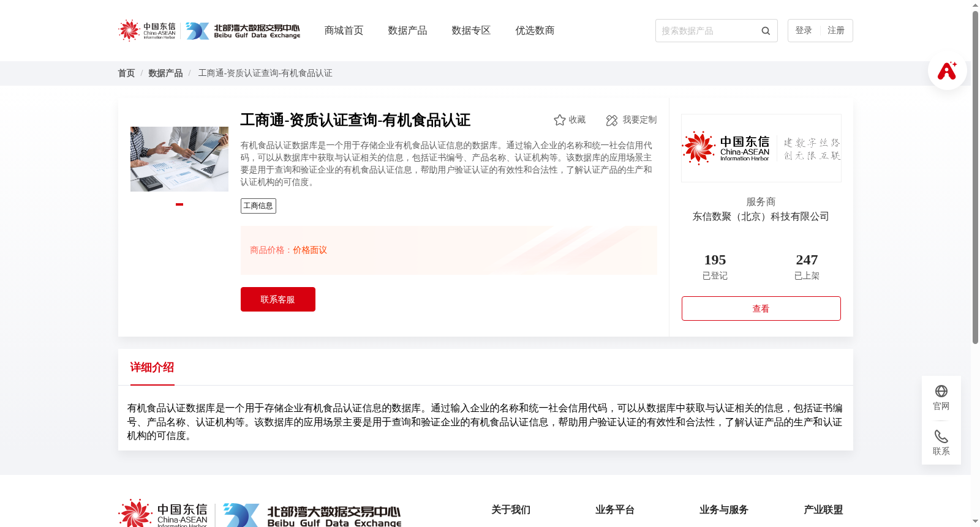Viewport: 980px width, 527px height.
Task: Go to 数据产品 in breadcrumb
Action: point(165,73)
